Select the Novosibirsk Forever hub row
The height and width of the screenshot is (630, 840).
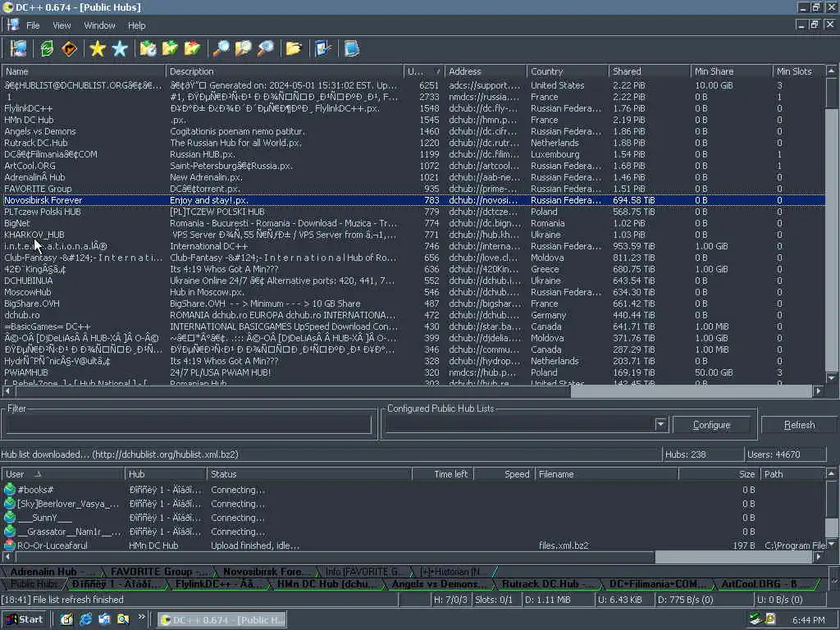click(x=413, y=200)
